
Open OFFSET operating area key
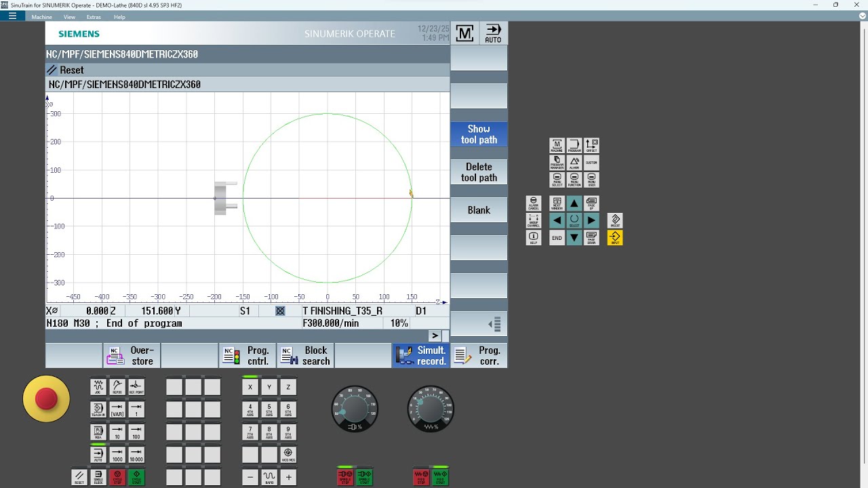(x=591, y=146)
